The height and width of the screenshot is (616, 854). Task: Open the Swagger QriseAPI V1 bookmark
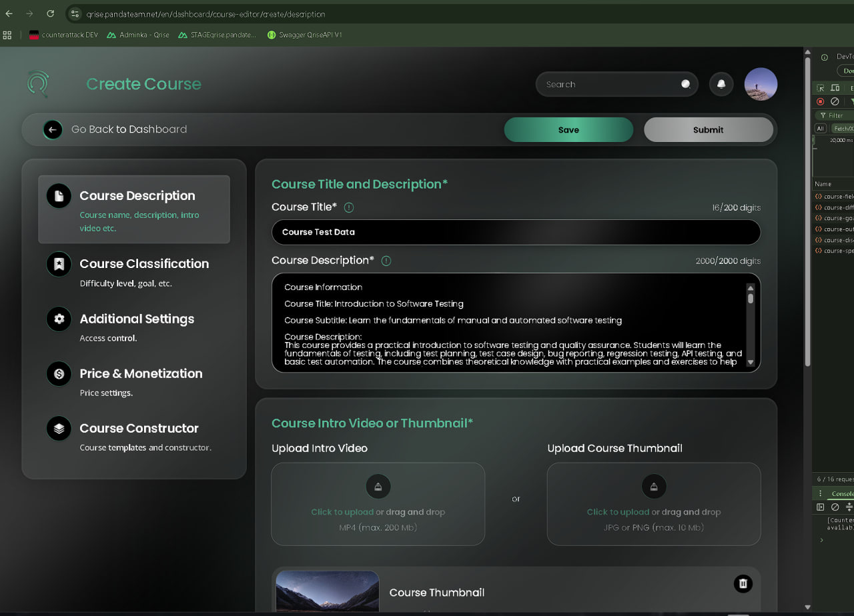point(305,35)
